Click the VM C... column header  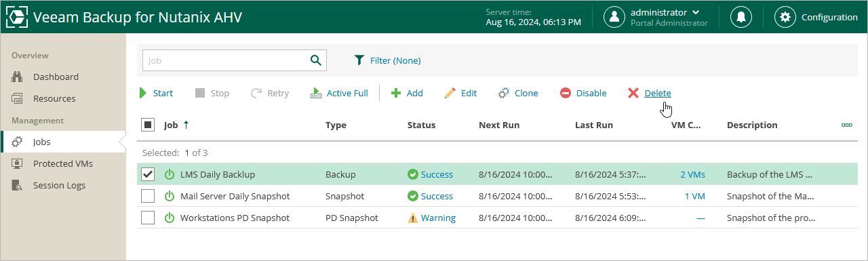(686, 125)
